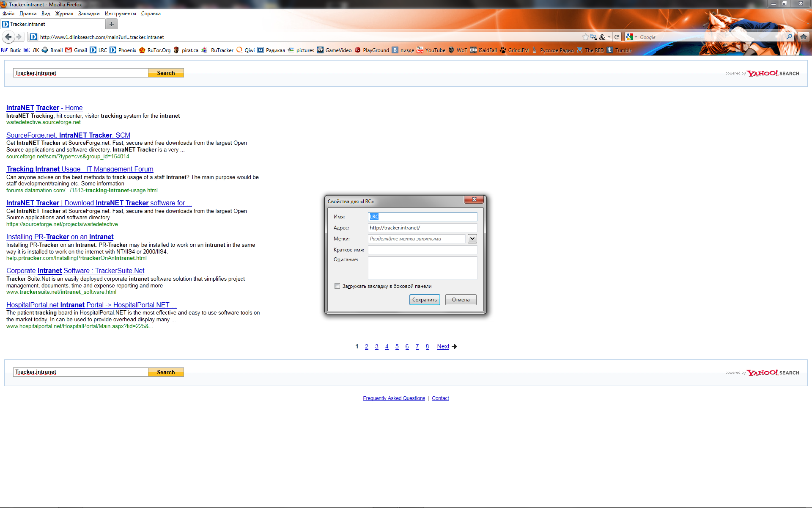
Task: Open the YouTube bookmark
Action: pyautogui.click(x=431, y=50)
